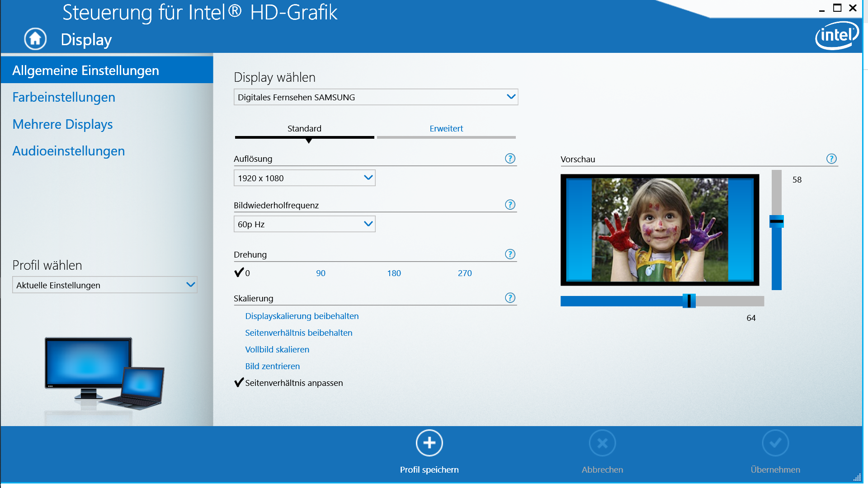Screen dimensions: 868x488
Task: Choose Vollbild skalieren scaling option
Action: pyautogui.click(x=277, y=349)
